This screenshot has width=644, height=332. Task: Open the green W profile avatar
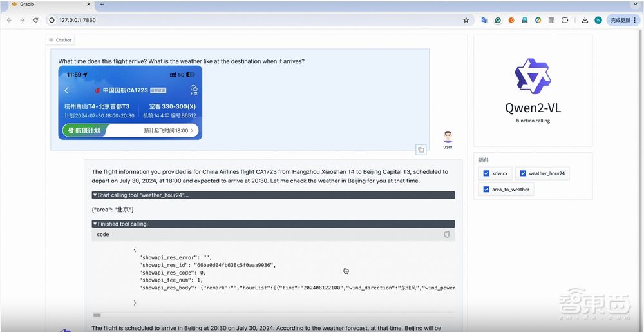(598, 20)
